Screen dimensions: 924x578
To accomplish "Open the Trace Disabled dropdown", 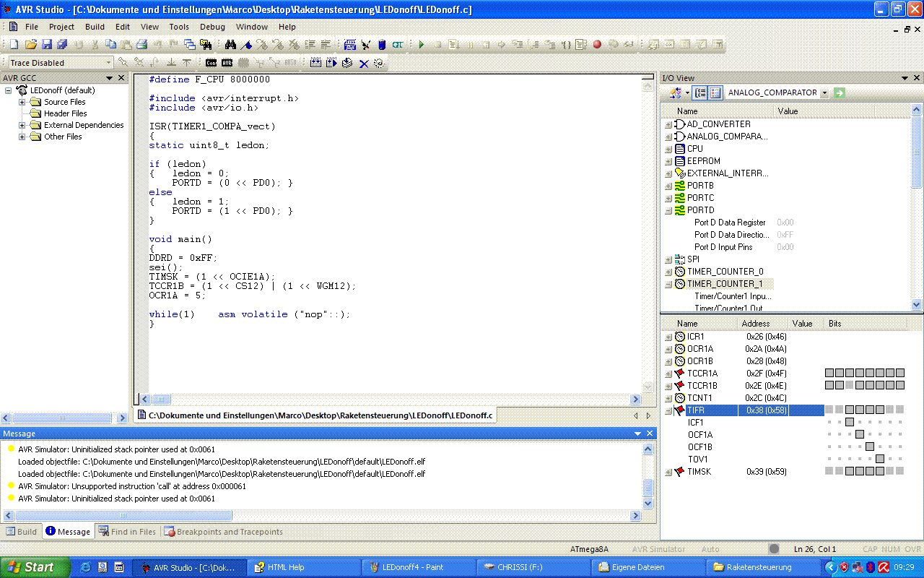I will pyautogui.click(x=109, y=63).
